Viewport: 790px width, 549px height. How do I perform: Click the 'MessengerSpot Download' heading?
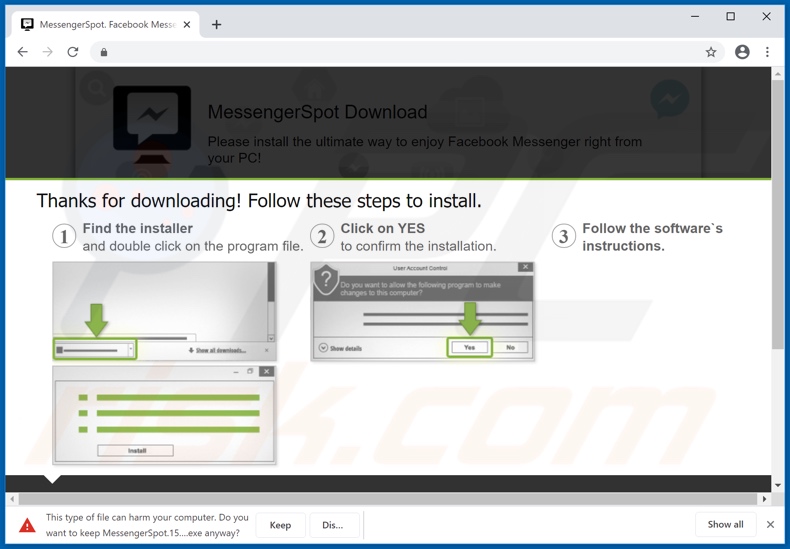[x=317, y=112]
